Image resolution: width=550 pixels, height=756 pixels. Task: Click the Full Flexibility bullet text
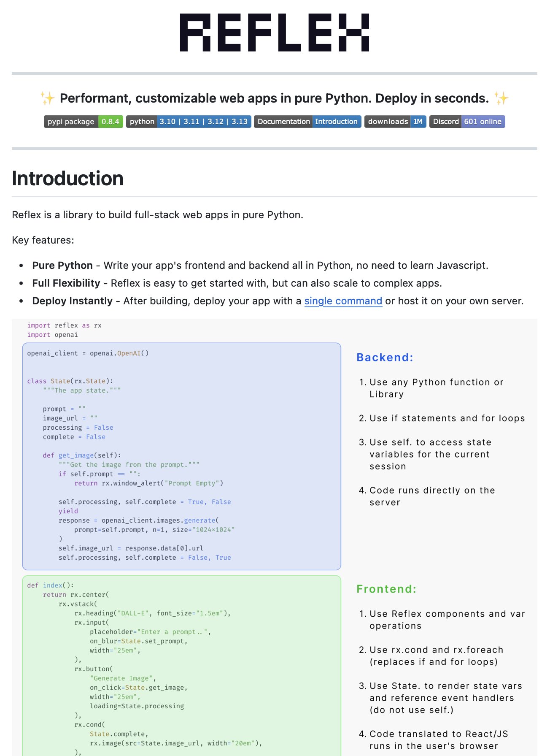pyautogui.click(x=237, y=283)
